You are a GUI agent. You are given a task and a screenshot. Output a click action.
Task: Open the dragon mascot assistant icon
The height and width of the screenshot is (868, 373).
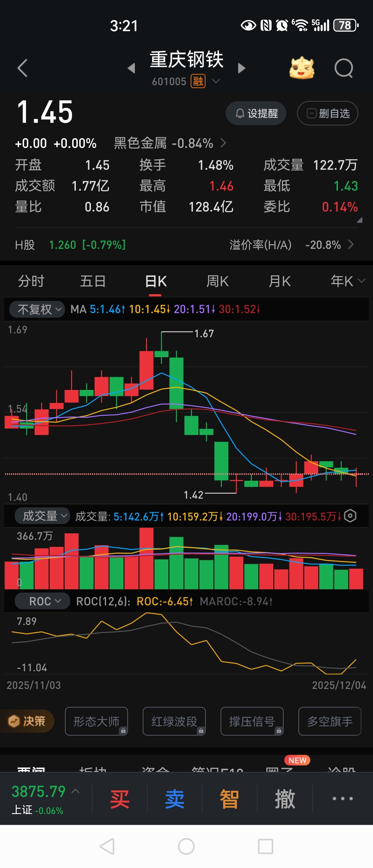[x=302, y=68]
